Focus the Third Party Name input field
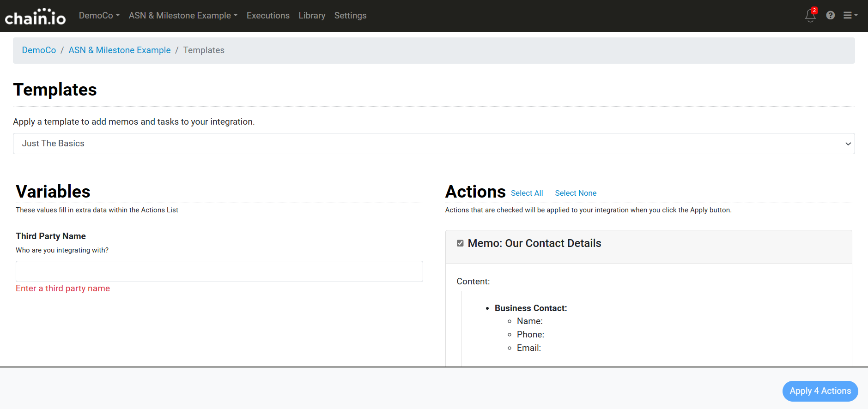This screenshot has height=409, width=868. 219,271
